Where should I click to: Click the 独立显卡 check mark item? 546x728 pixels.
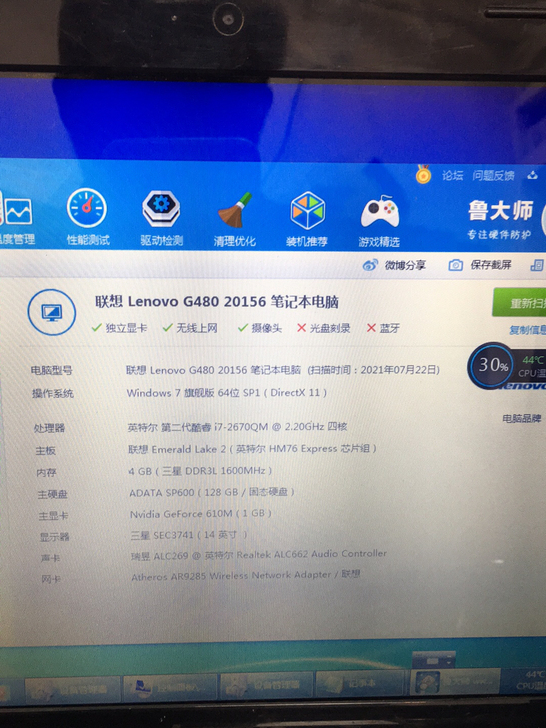click(x=119, y=328)
